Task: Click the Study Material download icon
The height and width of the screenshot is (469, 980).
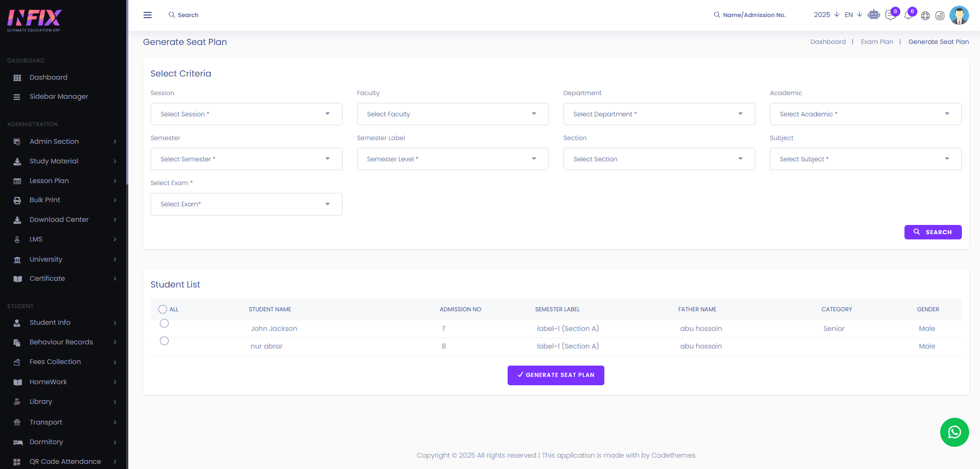Action: pos(17,161)
